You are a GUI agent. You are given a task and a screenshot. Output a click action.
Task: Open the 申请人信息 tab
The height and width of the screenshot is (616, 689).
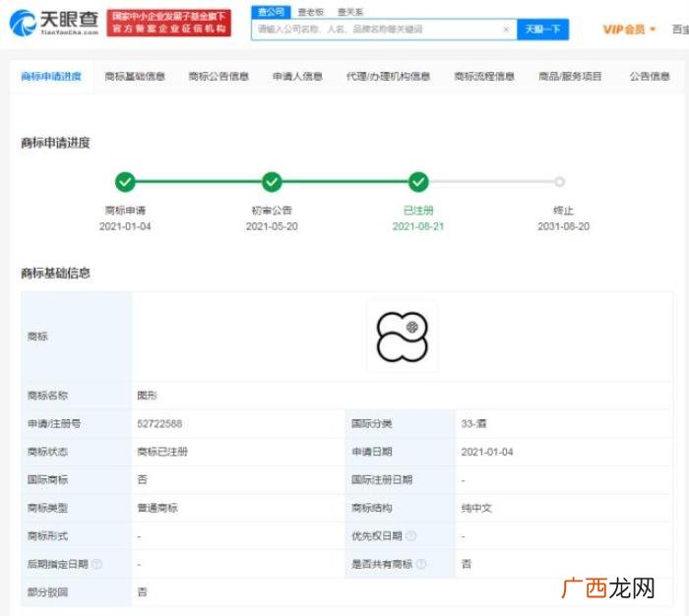(x=298, y=77)
